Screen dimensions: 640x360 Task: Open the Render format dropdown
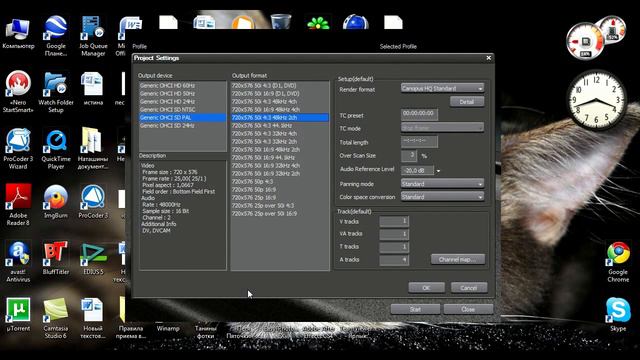click(442, 88)
